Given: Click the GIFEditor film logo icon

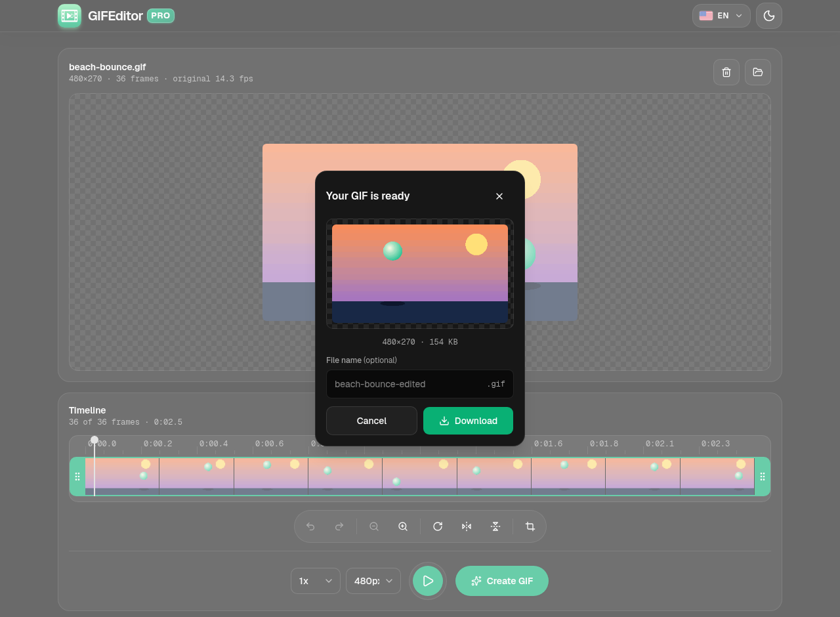Looking at the screenshot, I should coord(70,16).
